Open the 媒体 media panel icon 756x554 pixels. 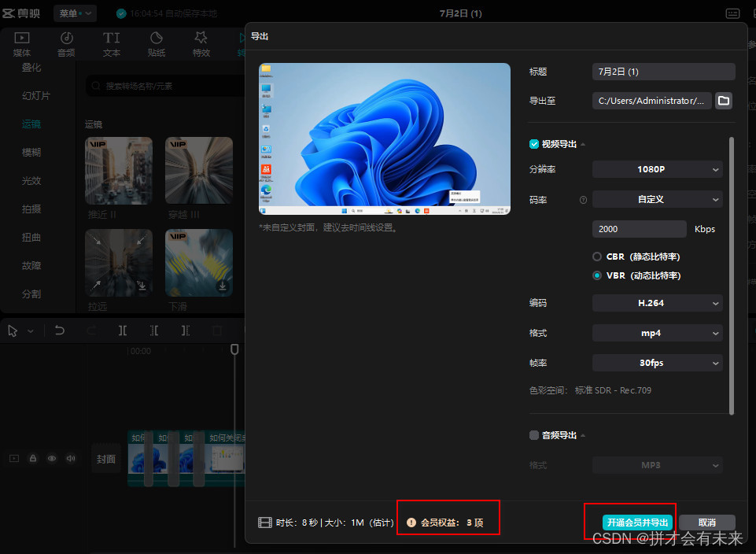tap(22, 38)
